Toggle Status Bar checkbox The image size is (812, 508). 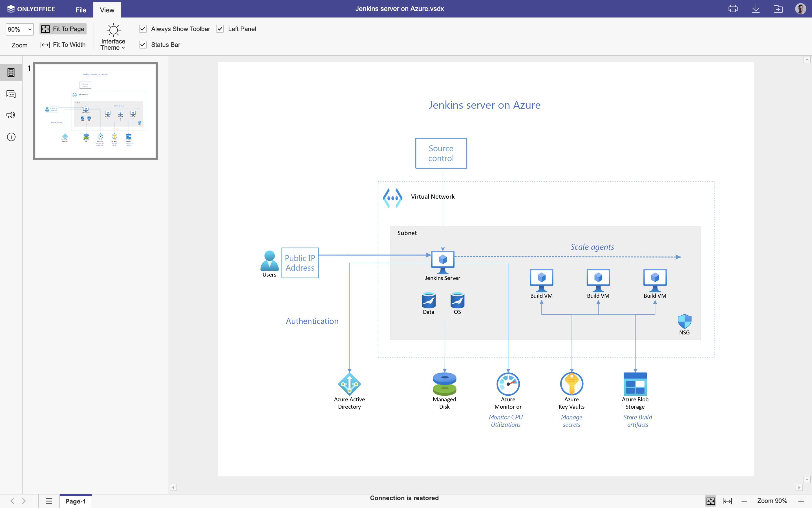point(143,45)
